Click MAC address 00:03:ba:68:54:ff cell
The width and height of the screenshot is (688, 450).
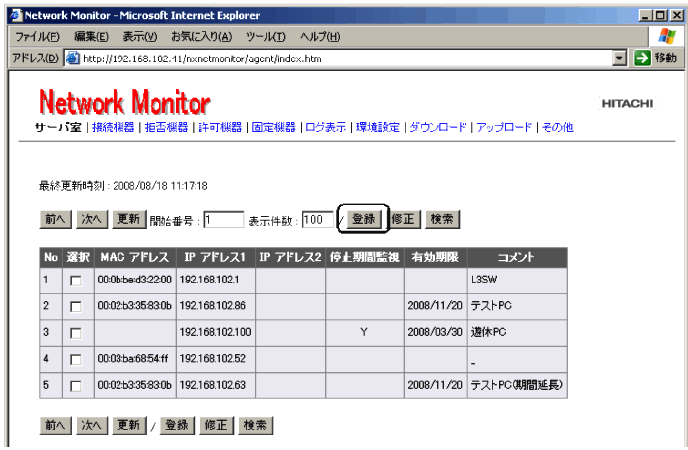pos(135,359)
